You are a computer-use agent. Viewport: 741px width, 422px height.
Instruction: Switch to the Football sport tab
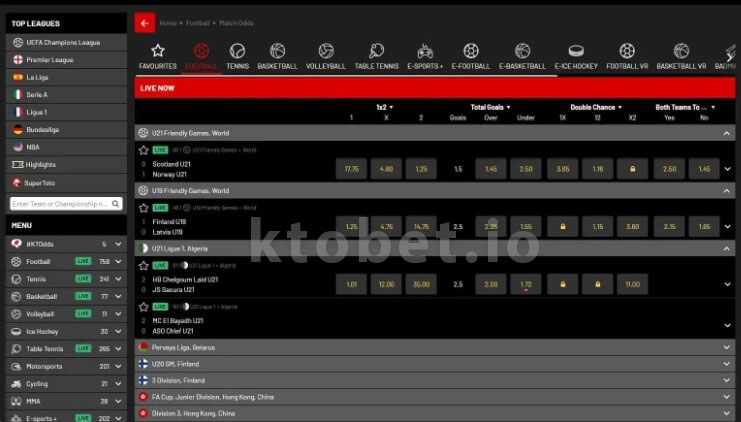tap(201, 56)
